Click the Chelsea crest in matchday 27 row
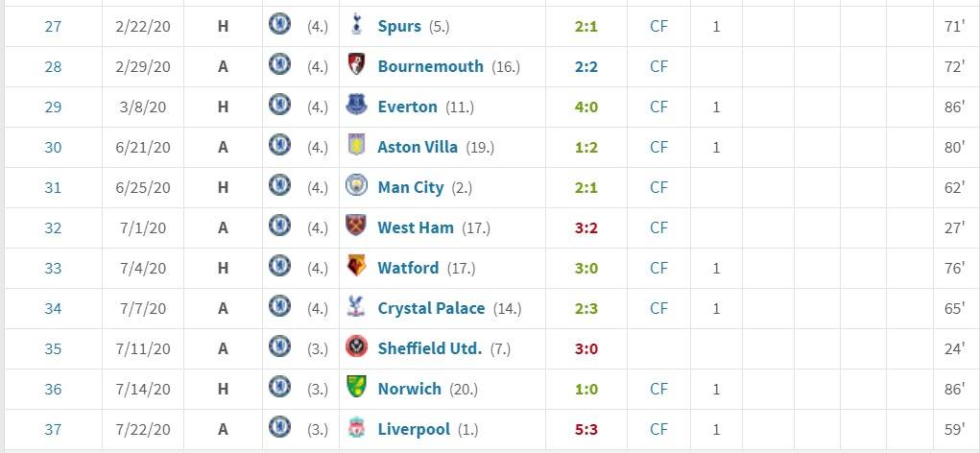 280,26
